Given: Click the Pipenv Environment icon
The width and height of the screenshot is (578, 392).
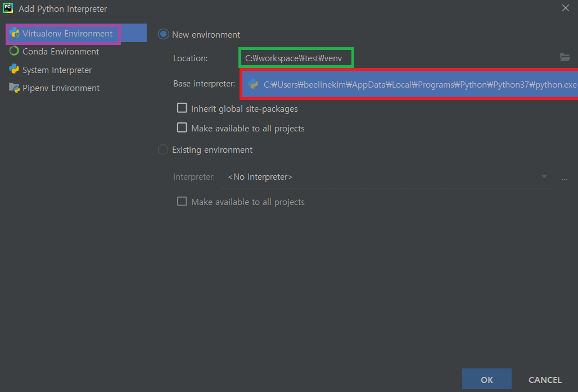Looking at the screenshot, I should pyautogui.click(x=15, y=88).
